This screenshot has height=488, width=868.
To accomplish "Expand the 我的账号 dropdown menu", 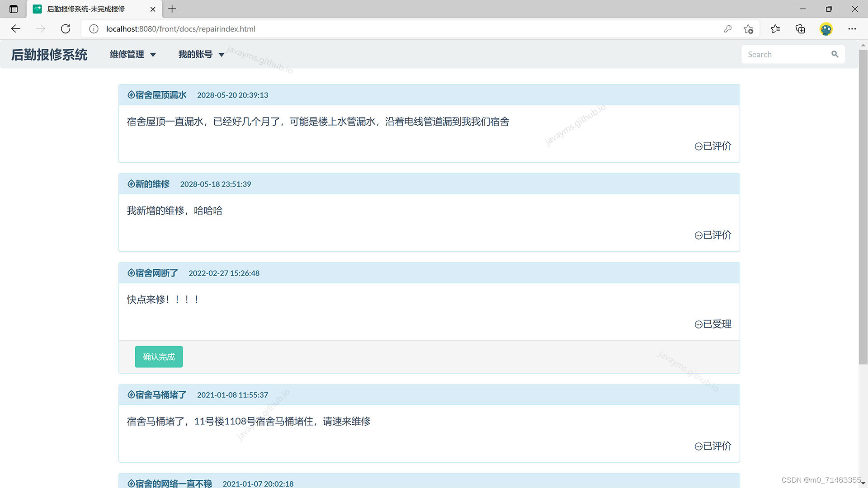I will coord(201,54).
